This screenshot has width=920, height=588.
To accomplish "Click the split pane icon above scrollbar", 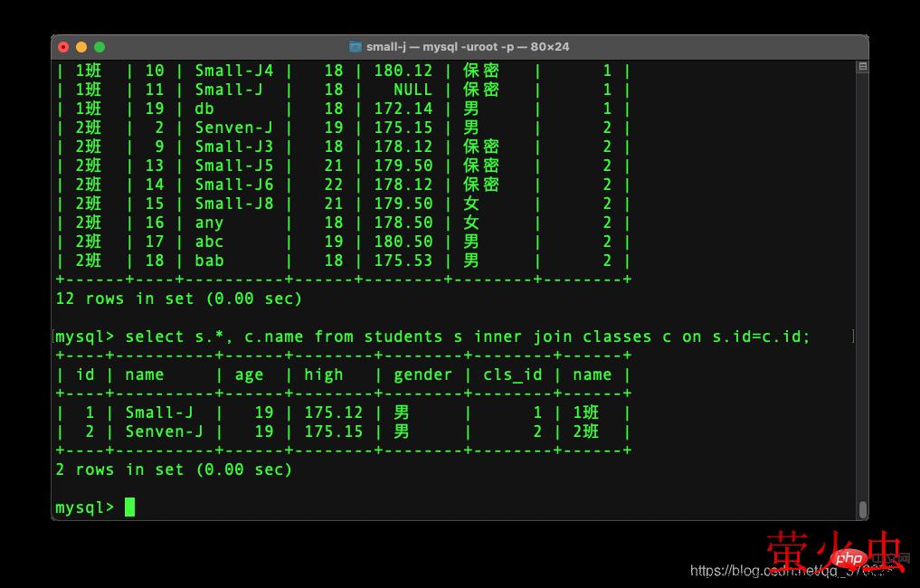I will coord(863,67).
